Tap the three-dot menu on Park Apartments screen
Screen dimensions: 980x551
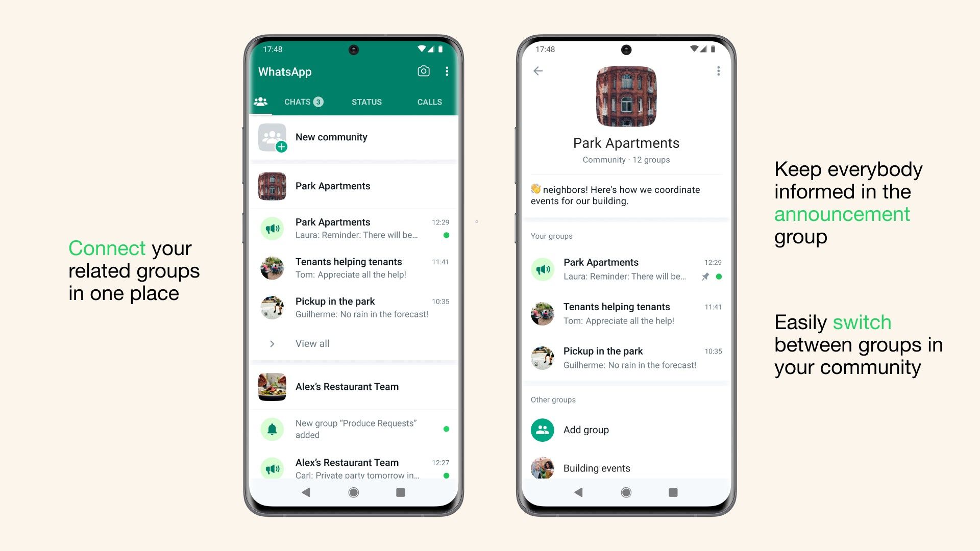[718, 70]
